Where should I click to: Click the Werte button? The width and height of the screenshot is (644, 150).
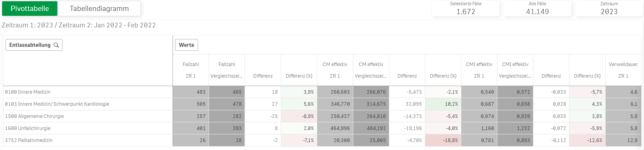coord(186,45)
